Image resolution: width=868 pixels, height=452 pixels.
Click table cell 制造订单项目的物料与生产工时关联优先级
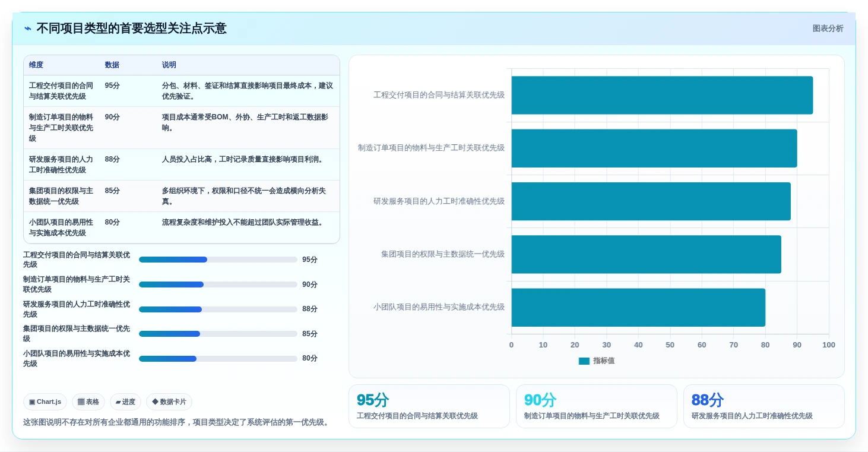pyautogui.click(x=61, y=128)
